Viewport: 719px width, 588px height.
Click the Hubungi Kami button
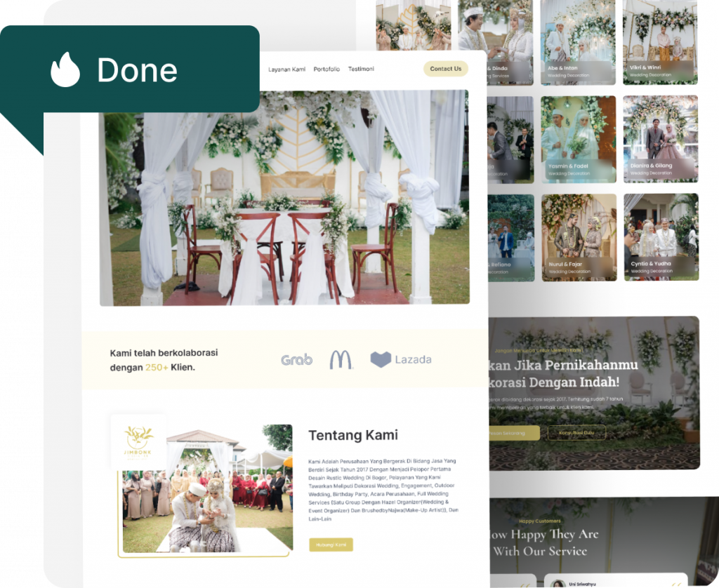pyautogui.click(x=331, y=544)
